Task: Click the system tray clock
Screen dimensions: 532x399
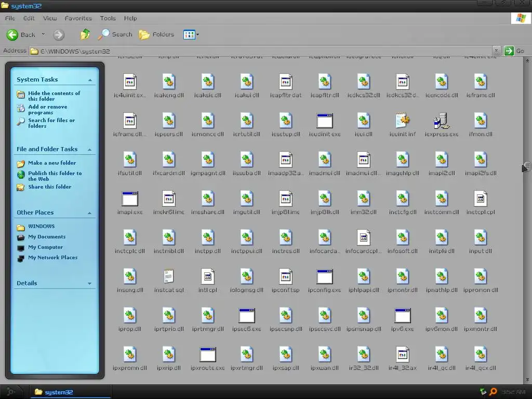Action: 513,392
